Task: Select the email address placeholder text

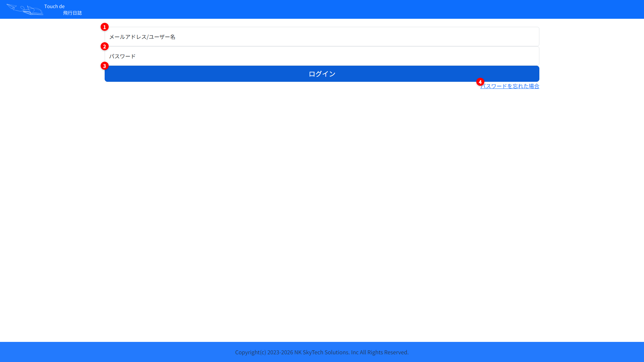Action: point(143,37)
